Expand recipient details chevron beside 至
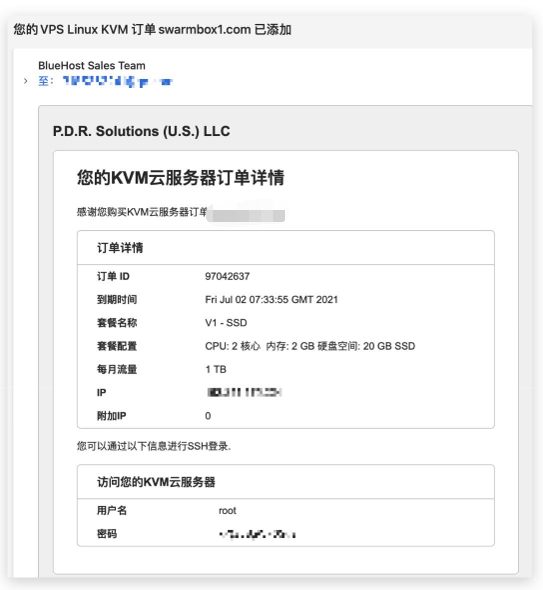The height and width of the screenshot is (590, 543). point(25,81)
